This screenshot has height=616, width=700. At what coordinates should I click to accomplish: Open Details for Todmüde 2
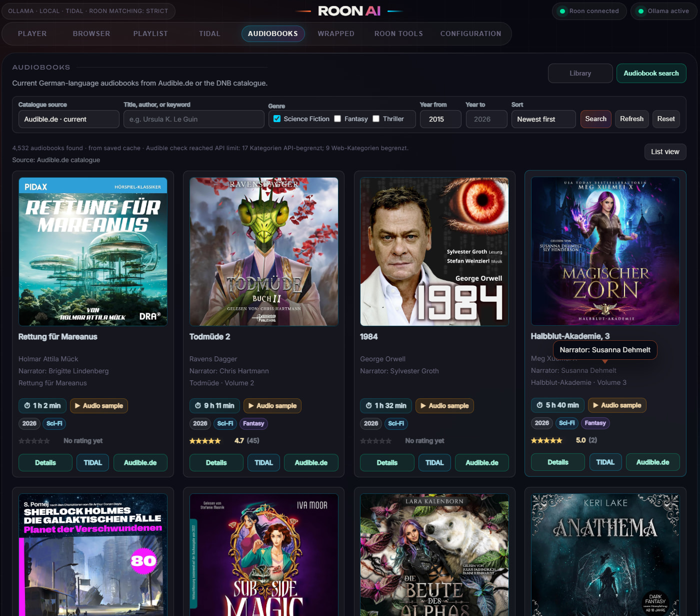pyautogui.click(x=216, y=463)
